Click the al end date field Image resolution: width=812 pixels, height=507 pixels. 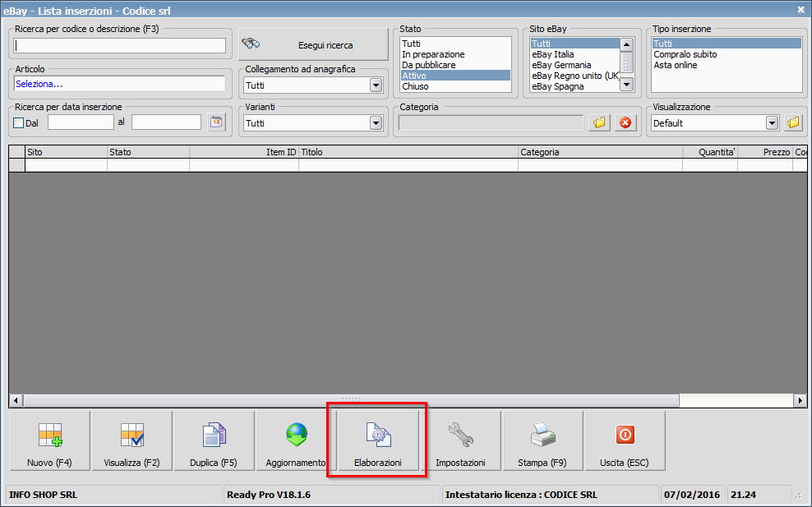[x=166, y=122]
